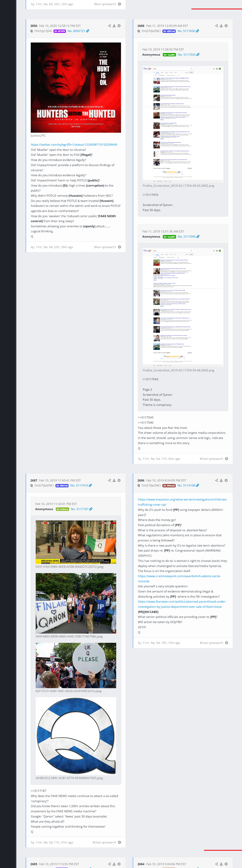Viewport: 242px width, 868px height.
Task: Click the arrow circle icon on post 2688
Action: [x=226, y=26]
